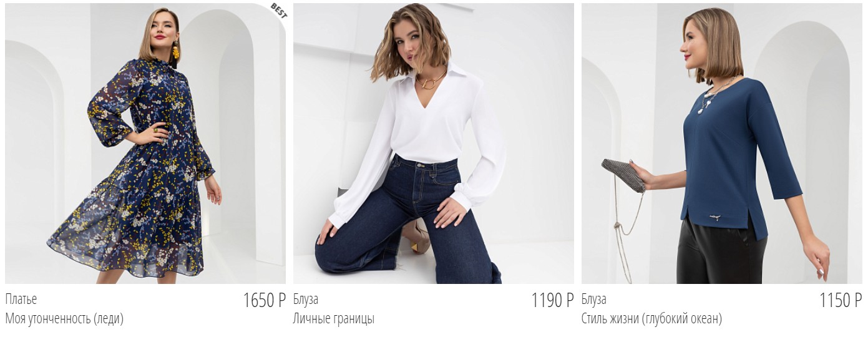The image size is (868, 337).
Task: Click the 1150 Р price
Action: pyautogui.click(x=841, y=300)
